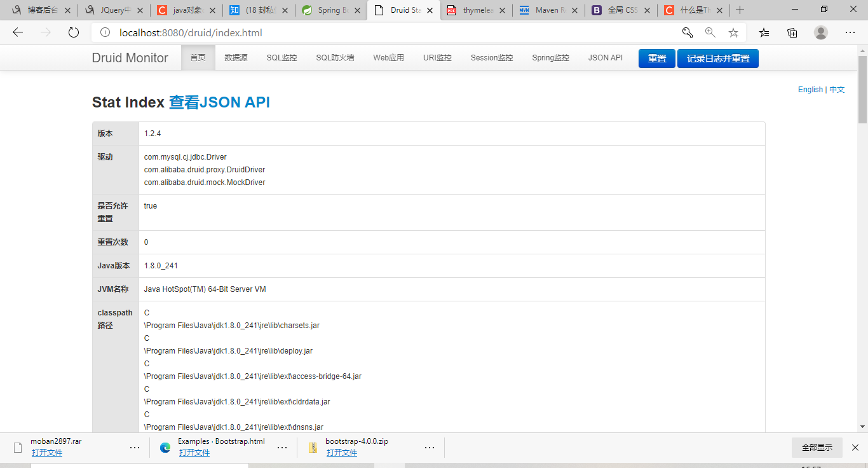Open the 数据源 nav item
The width and height of the screenshot is (868, 468).
[236, 58]
